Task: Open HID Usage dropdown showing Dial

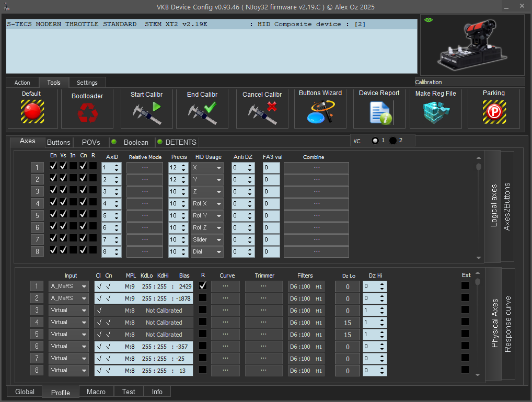Action: pyautogui.click(x=207, y=251)
